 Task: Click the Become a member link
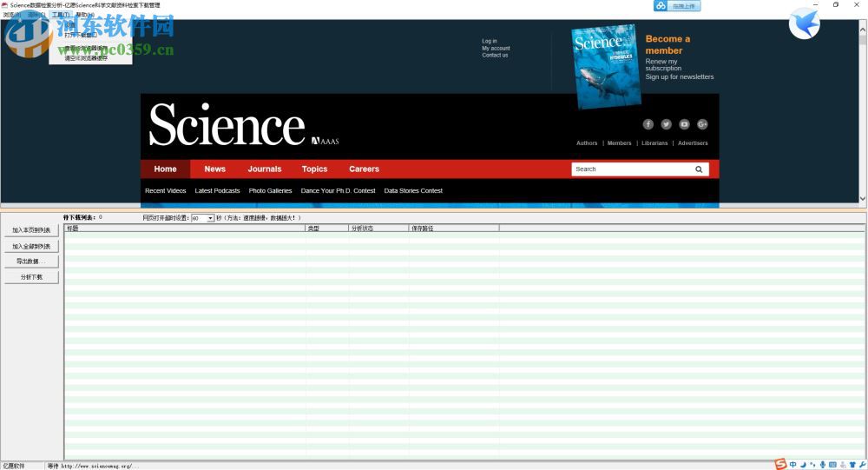667,44
